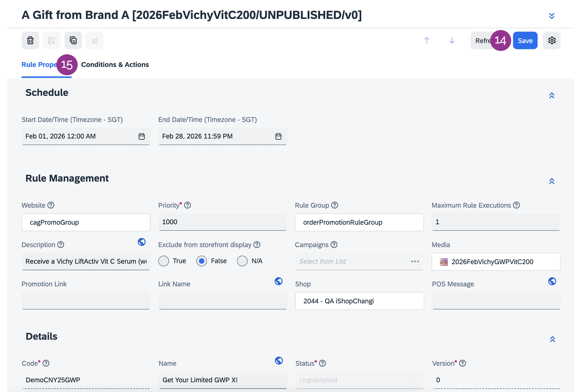
Task: Open Start Date calendar picker
Action: tap(141, 136)
